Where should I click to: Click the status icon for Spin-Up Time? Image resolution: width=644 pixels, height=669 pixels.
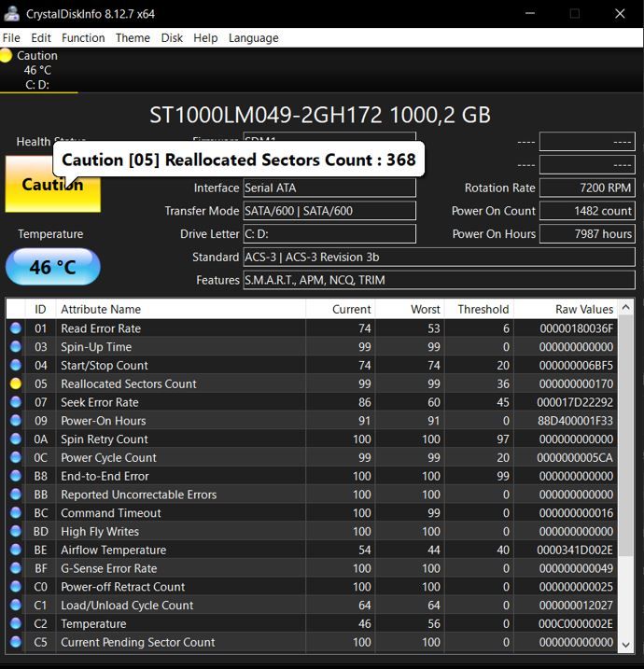point(15,346)
